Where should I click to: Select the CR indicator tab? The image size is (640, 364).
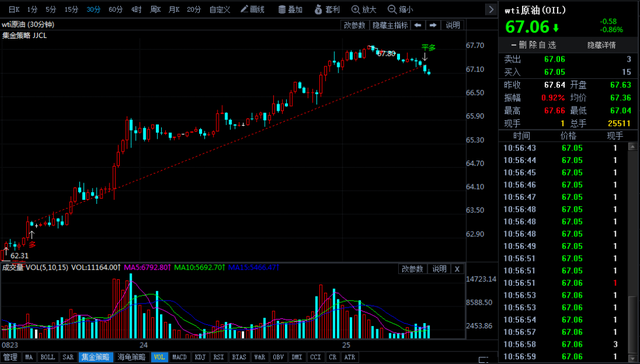(332, 357)
